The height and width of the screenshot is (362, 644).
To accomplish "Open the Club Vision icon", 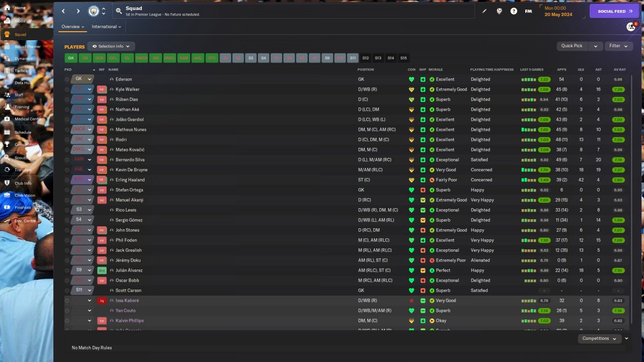I will point(8,196).
